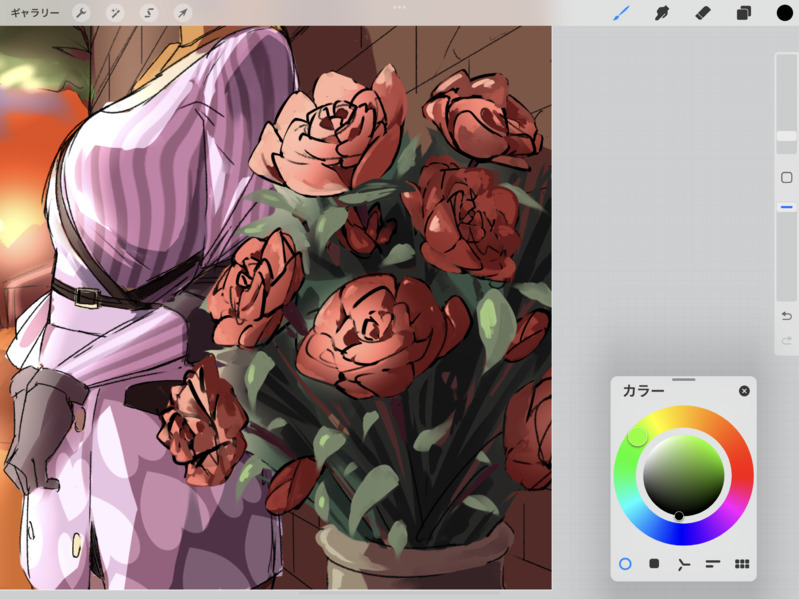Switch to Palettes color tab
This screenshot has height=599, width=799.
click(x=742, y=564)
